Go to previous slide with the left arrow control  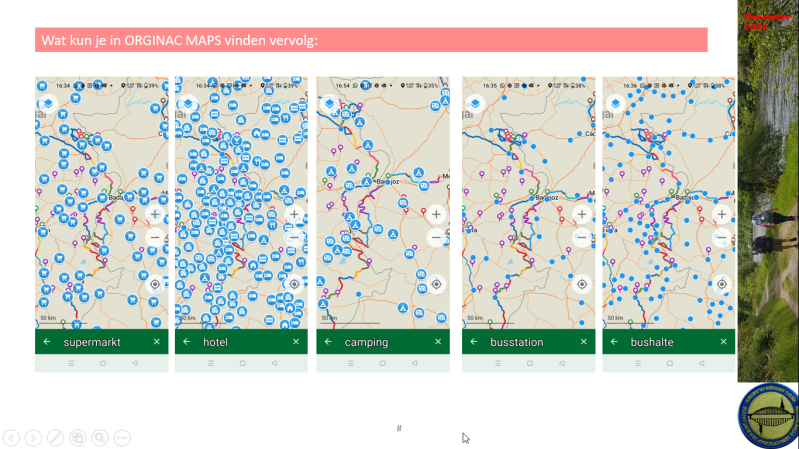pyautogui.click(x=11, y=438)
